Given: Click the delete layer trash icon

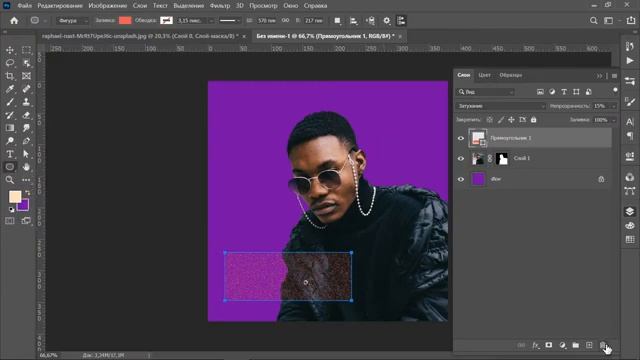Looking at the screenshot, I should pyautogui.click(x=603, y=345).
